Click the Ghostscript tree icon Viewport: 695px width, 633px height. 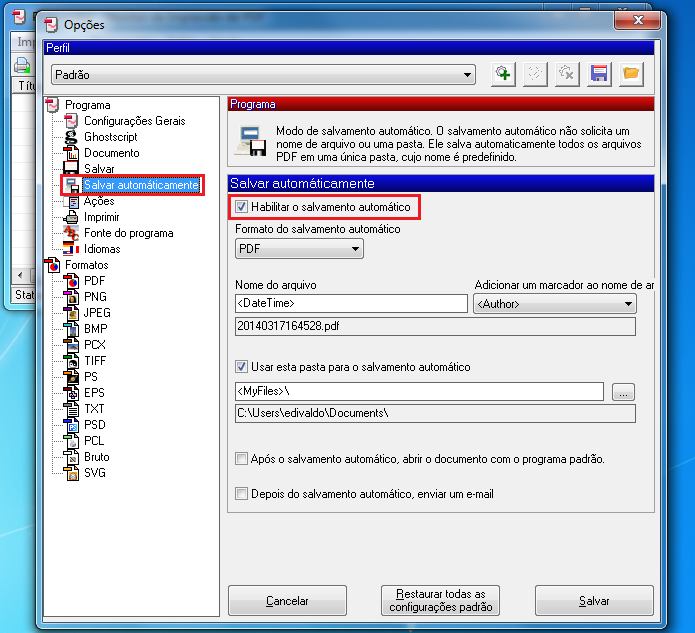(71, 137)
